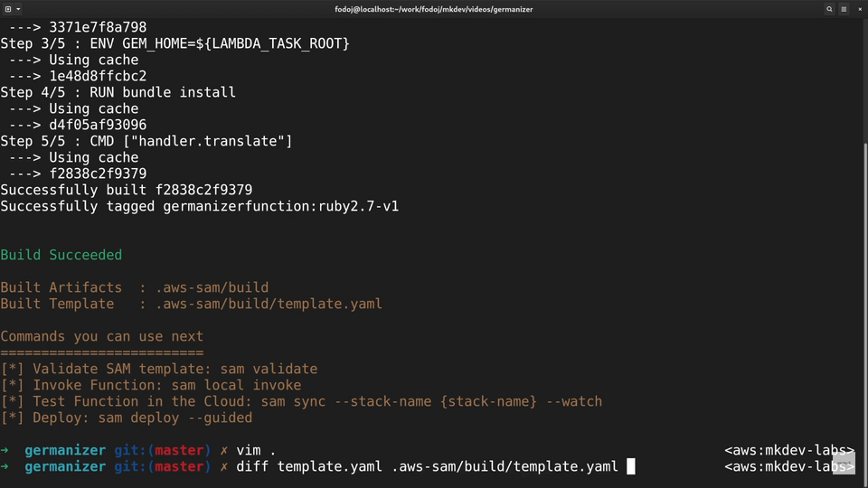Click "Test Function in the Cloud" line
The width and height of the screenshot is (868, 488).
click(x=301, y=401)
